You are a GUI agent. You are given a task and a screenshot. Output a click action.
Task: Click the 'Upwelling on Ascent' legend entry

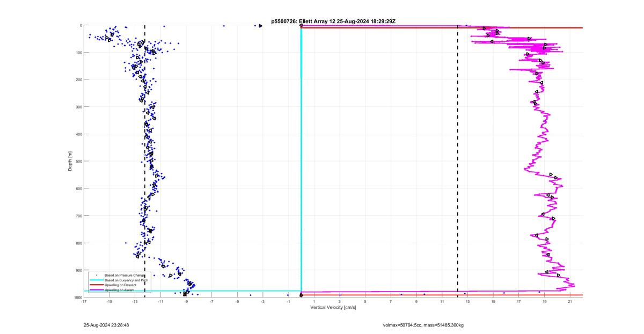120,290
